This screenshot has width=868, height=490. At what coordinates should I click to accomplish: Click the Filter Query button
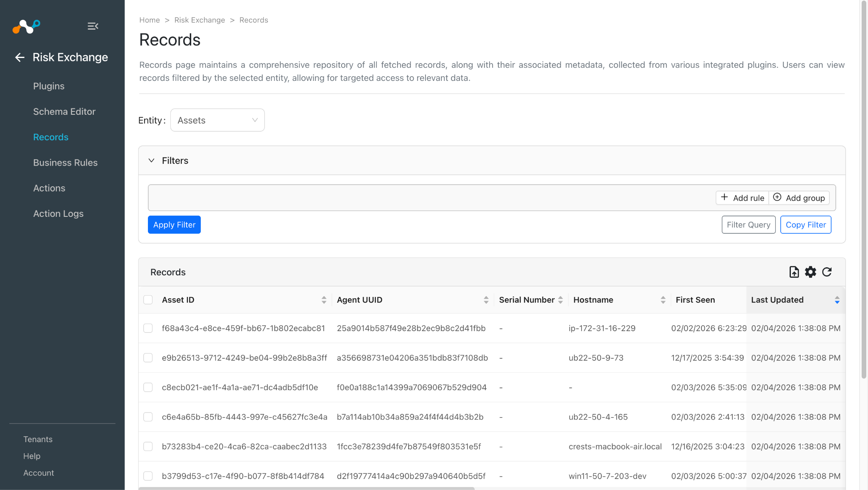pyautogui.click(x=748, y=225)
